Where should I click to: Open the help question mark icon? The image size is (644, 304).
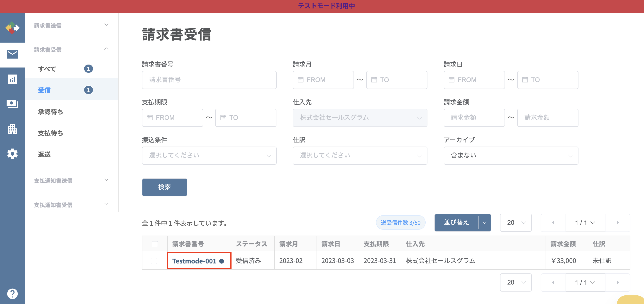tap(12, 294)
